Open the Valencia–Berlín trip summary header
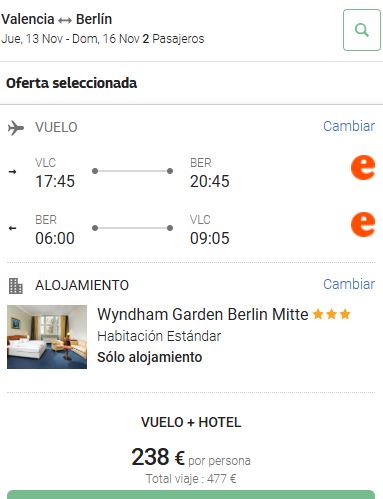 click(103, 29)
